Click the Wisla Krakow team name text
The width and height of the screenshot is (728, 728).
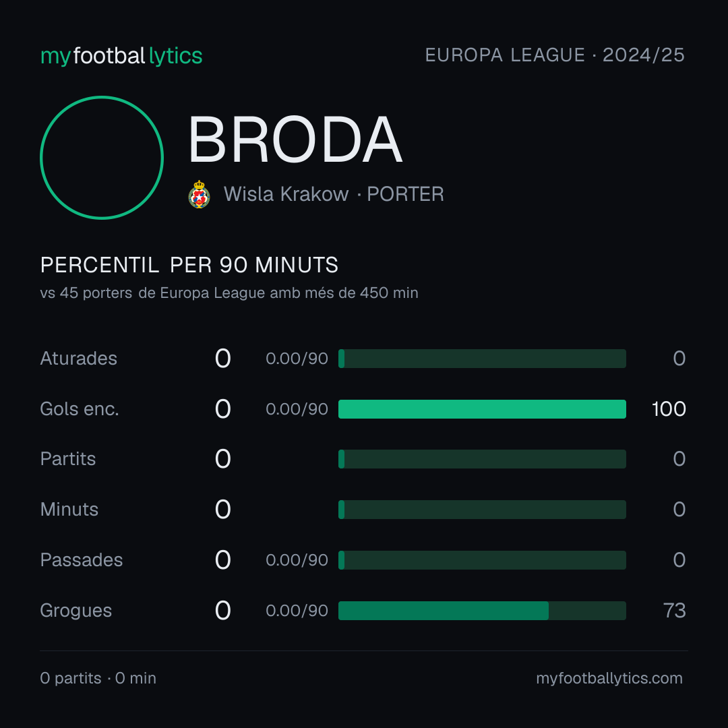(286, 194)
